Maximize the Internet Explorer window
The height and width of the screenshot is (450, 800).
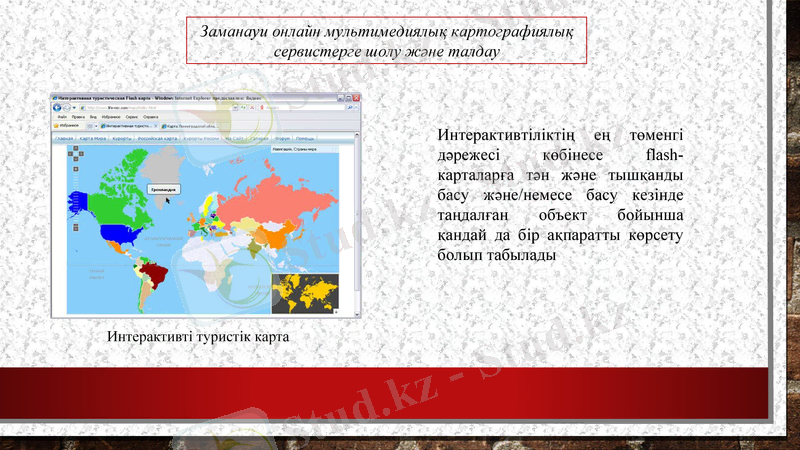(x=348, y=98)
